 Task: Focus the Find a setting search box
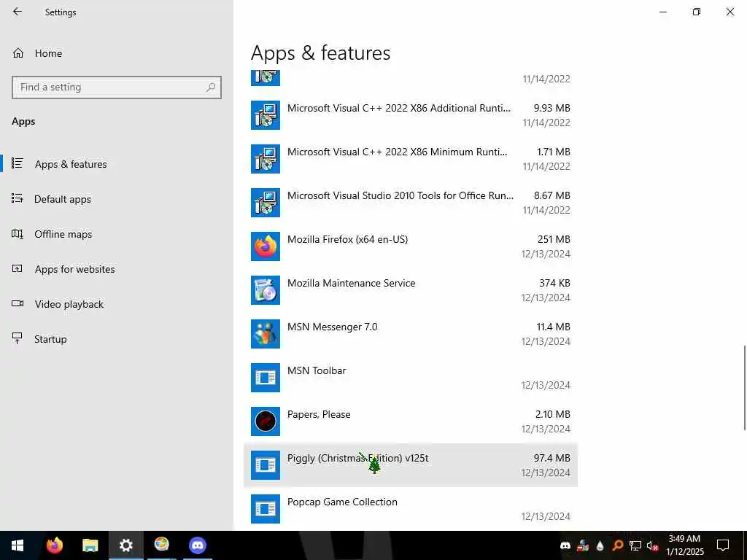116,87
